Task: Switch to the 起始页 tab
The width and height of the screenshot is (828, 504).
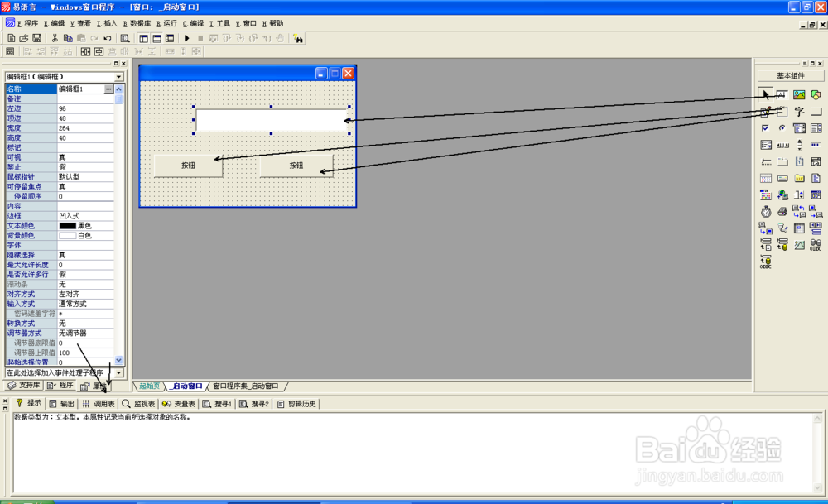Action: click(x=149, y=386)
